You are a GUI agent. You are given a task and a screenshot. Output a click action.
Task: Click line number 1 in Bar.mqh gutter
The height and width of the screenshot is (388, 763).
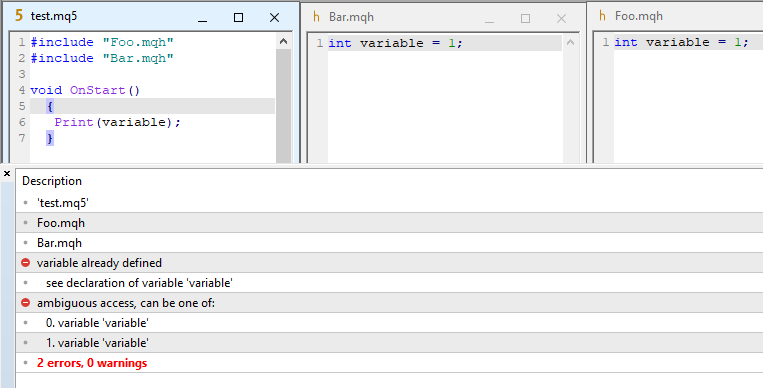319,43
